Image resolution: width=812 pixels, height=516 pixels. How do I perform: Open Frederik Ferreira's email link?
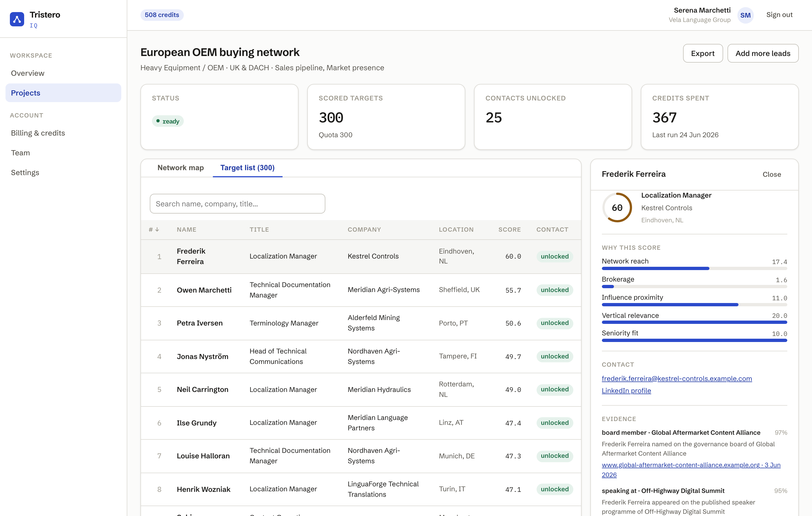pos(677,379)
